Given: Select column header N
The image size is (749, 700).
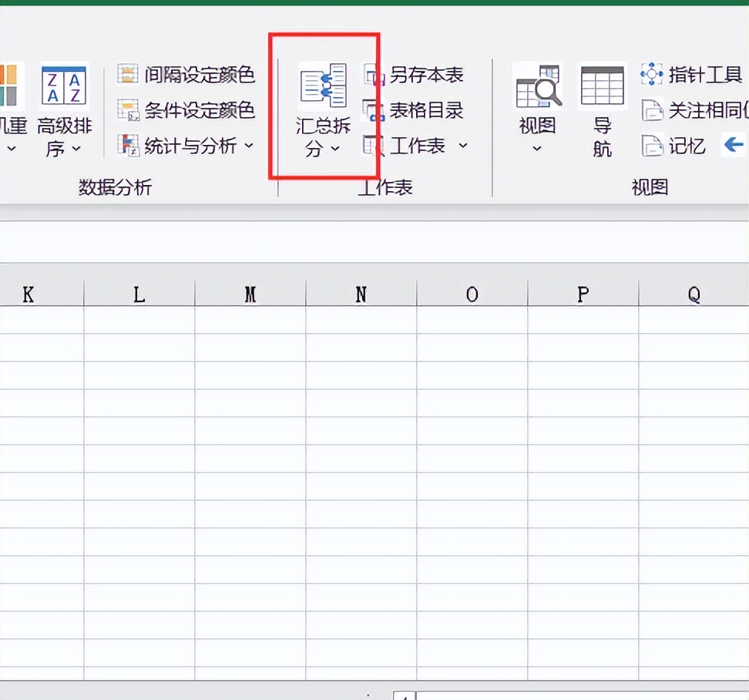Looking at the screenshot, I should pos(359,294).
